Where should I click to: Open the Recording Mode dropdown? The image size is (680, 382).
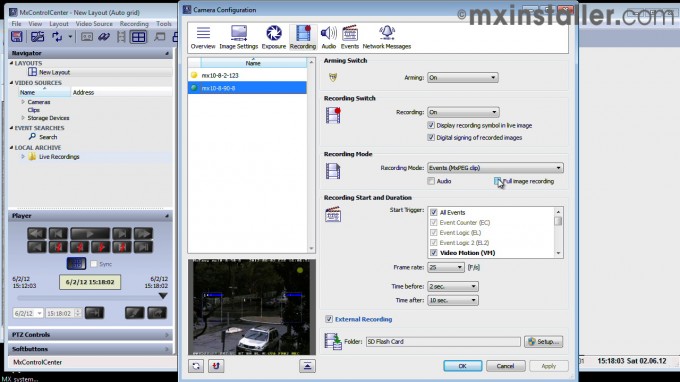(495, 168)
